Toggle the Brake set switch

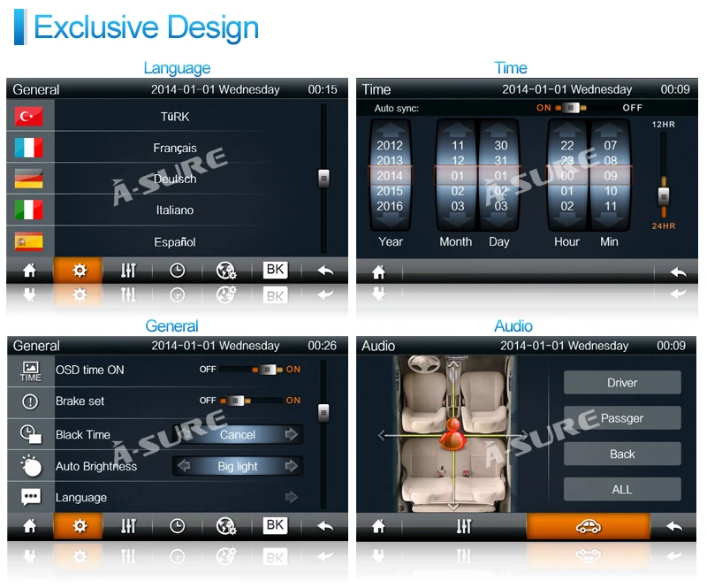[x=235, y=401]
